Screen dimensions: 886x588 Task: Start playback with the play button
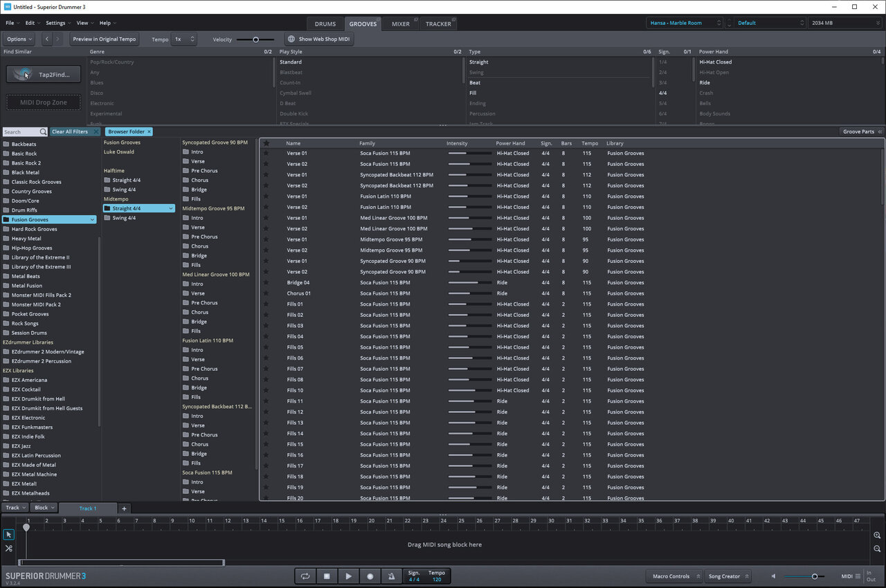pyautogui.click(x=348, y=576)
